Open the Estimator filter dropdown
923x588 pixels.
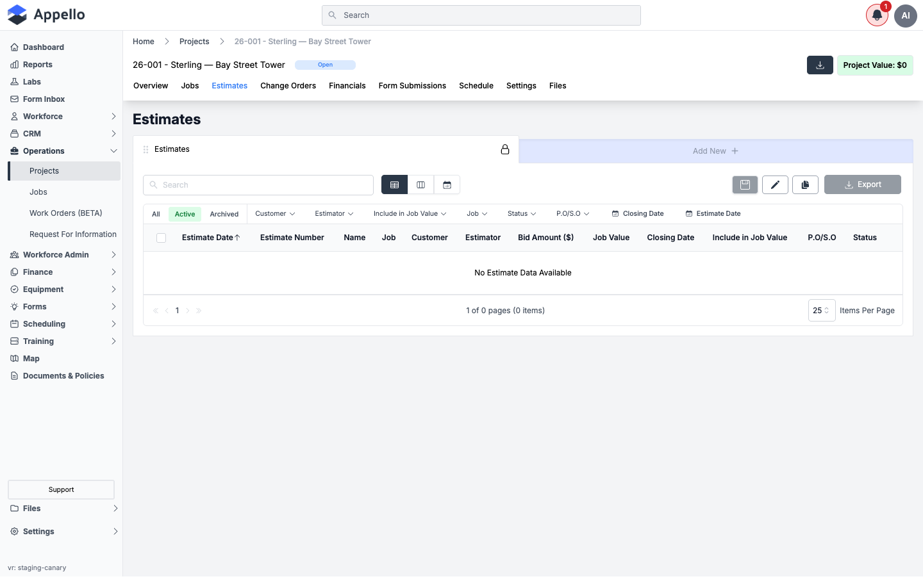(334, 214)
